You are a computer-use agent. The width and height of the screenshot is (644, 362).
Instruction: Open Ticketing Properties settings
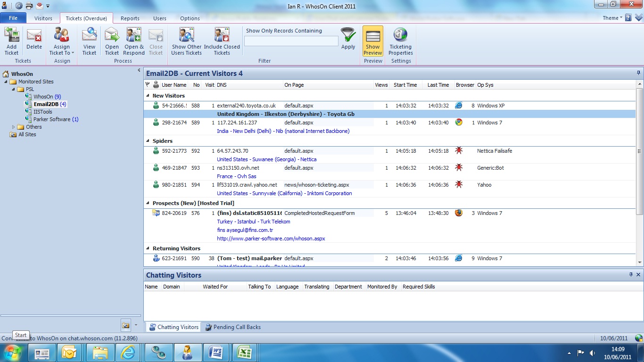tap(400, 41)
